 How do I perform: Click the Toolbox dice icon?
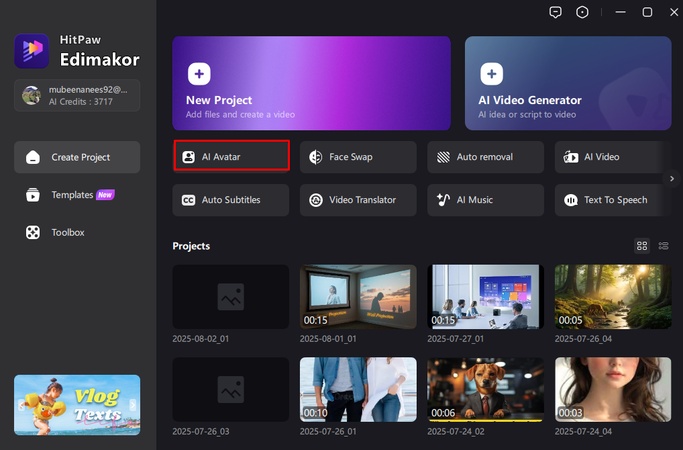(33, 232)
